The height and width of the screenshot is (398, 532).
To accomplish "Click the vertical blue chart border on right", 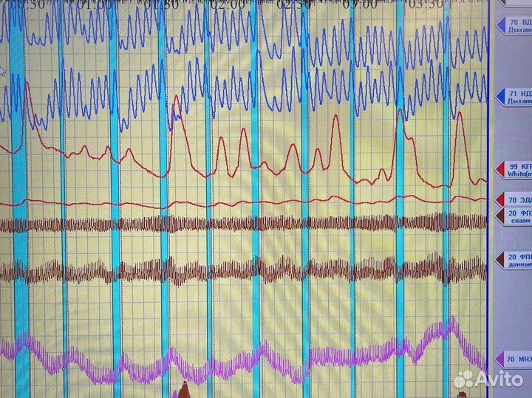I will tap(488, 185).
